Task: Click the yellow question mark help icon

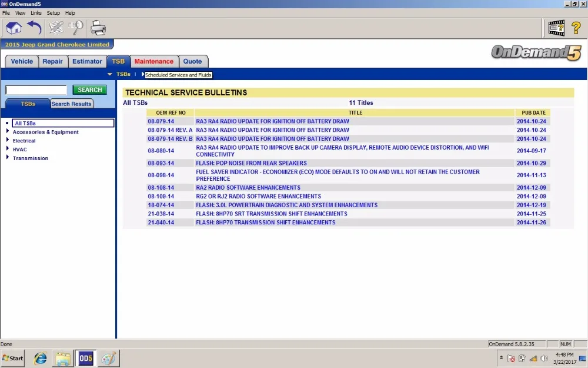Action: tap(576, 28)
